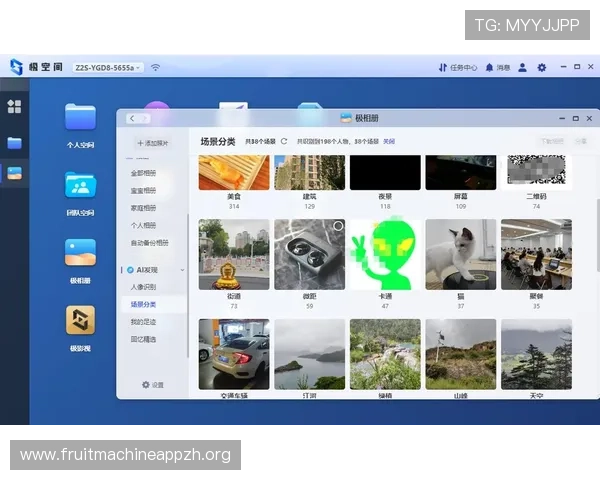
Task: Open the 建筑 scene thumbnail
Action: [310, 173]
